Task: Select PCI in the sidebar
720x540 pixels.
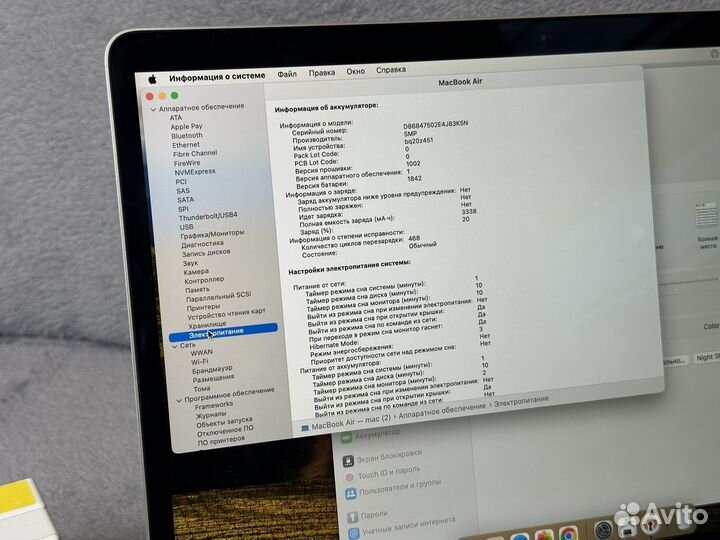Action: point(181,182)
